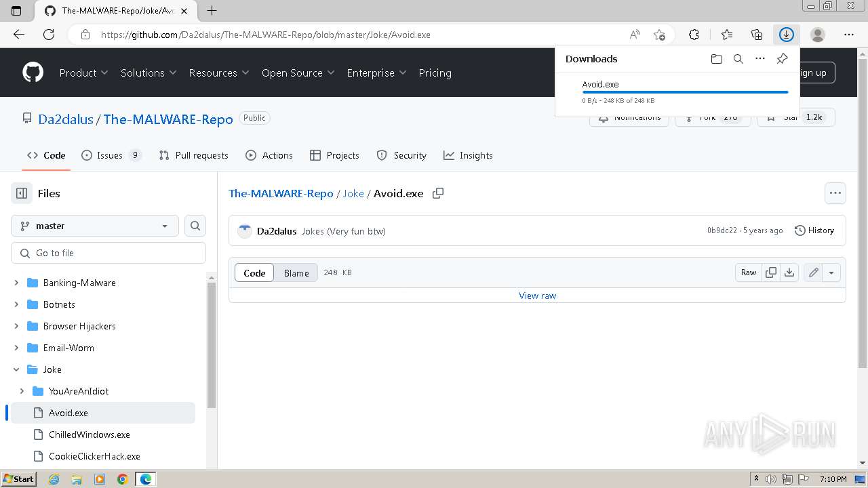This screenshot has height=488, width=868.
Task: Copy raw file contents icon
Action: click(x=771, y=272)
